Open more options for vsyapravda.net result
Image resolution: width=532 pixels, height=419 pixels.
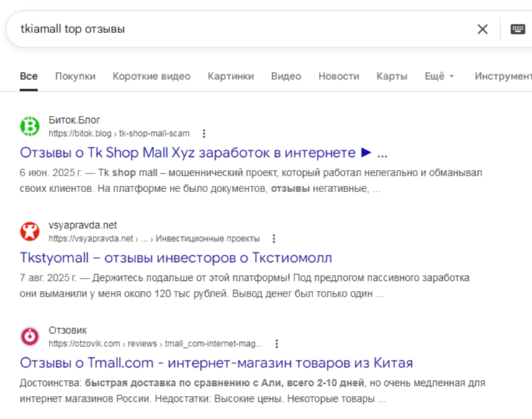(x=274, y=239)
